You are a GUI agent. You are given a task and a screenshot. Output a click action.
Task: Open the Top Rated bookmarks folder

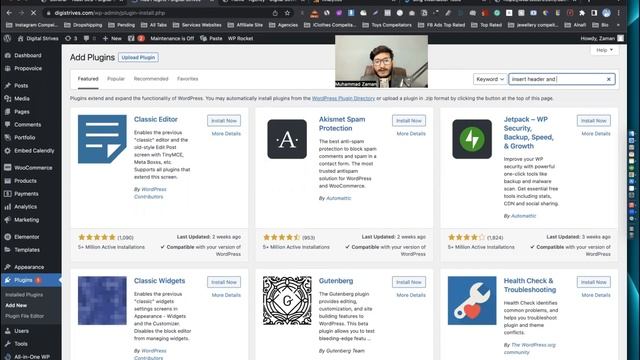[487, 25]
